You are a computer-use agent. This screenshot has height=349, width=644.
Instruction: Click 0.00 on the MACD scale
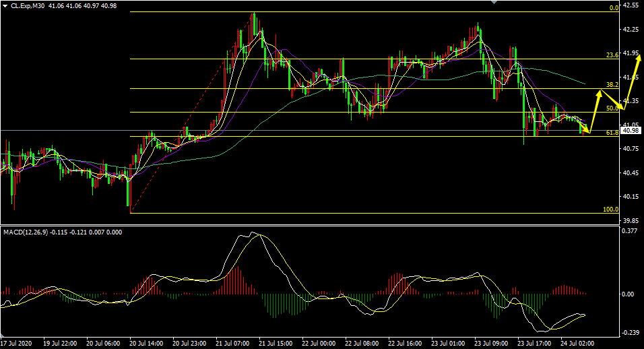629,294
